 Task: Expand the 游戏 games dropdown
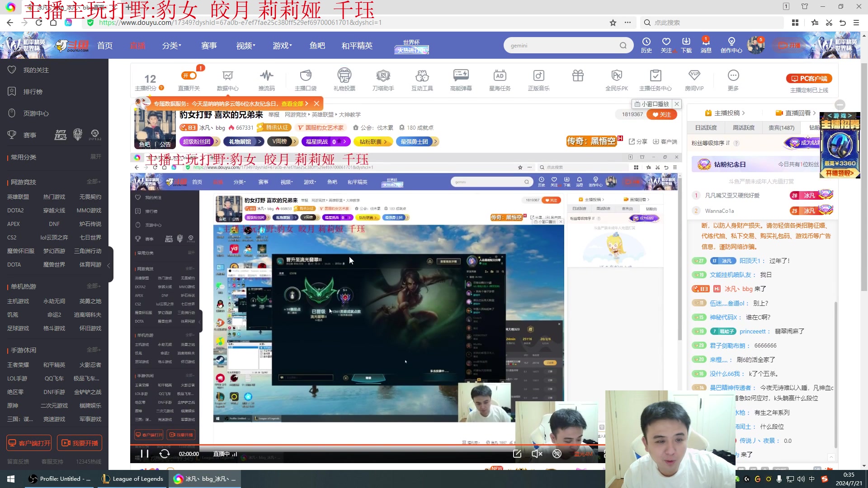click(x=283, y=46)
